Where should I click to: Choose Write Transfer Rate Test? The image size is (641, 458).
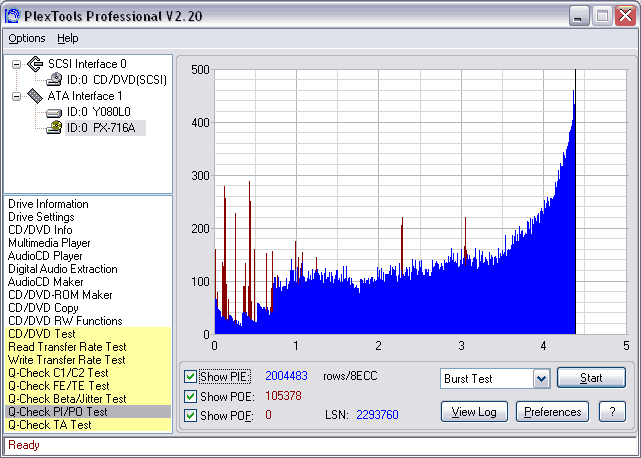click(67, 360)
